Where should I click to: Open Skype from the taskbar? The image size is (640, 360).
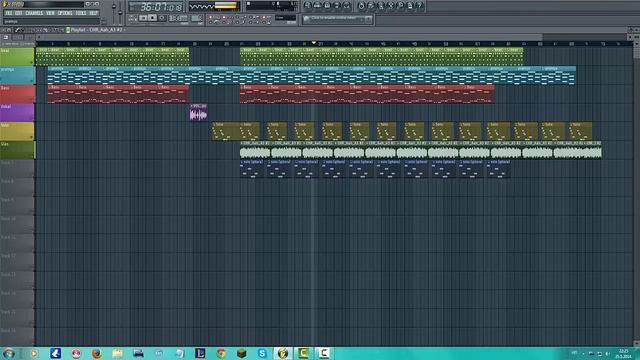tap(262, 353)
